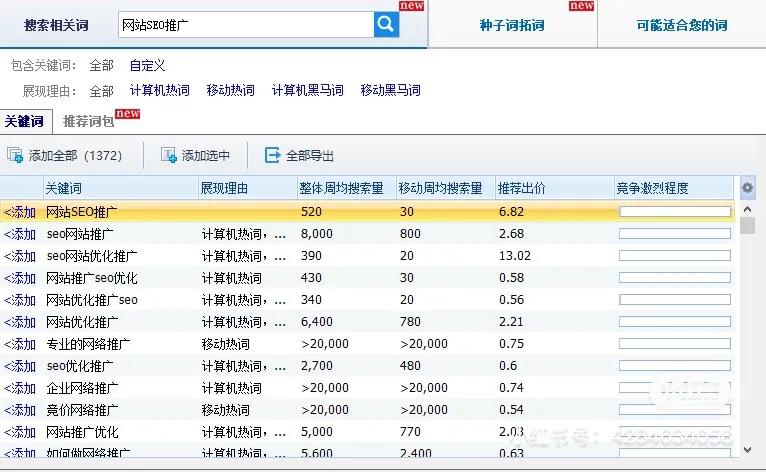
Task: Add keyword 网站推广优化 via <添加
Action: tap(20, 432)
